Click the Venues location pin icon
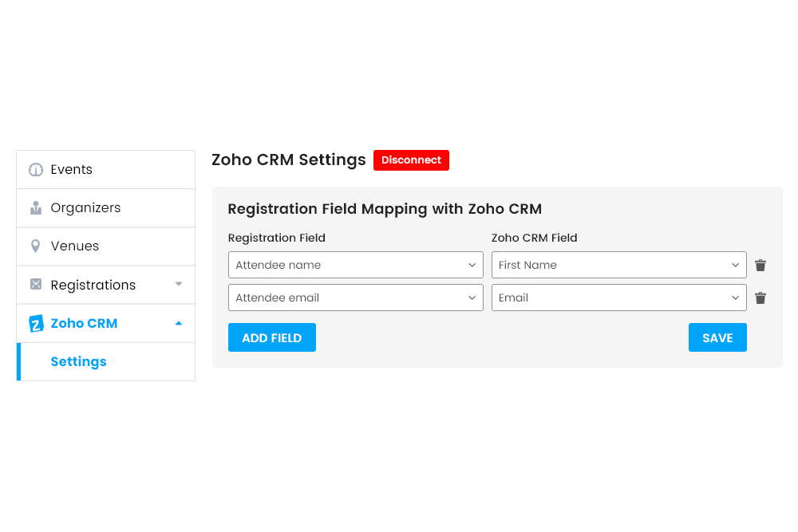The image size is (798, 532). (x=36, y=246)
